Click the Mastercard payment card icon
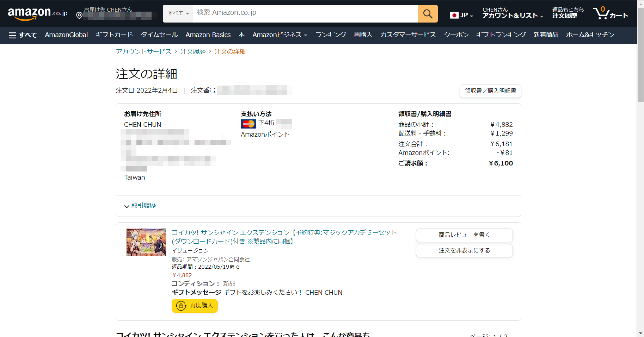644x337 pixels. [x=248, y=124]
